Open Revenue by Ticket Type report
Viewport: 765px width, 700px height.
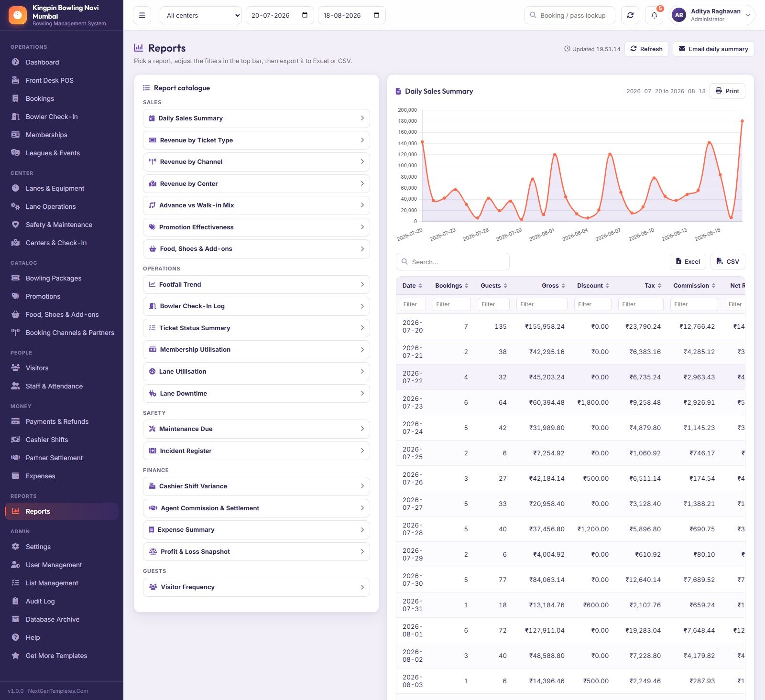[256, 140]
